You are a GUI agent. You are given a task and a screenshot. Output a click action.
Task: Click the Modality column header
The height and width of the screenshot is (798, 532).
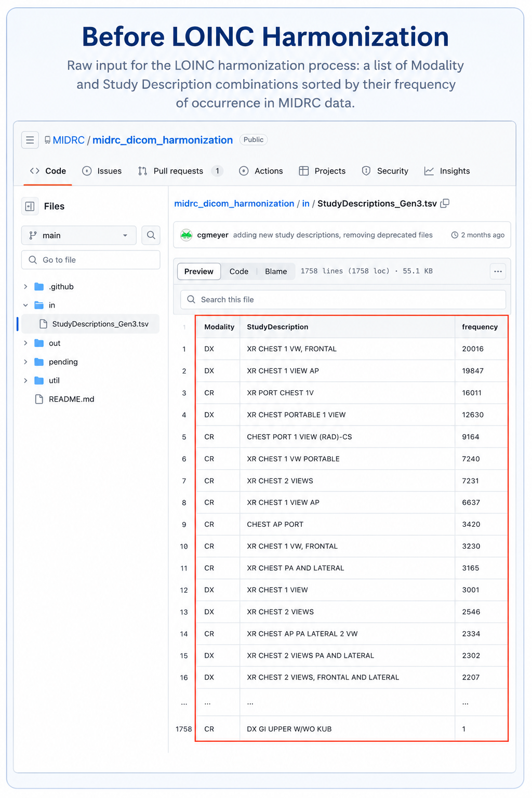[x=219, y=327]
